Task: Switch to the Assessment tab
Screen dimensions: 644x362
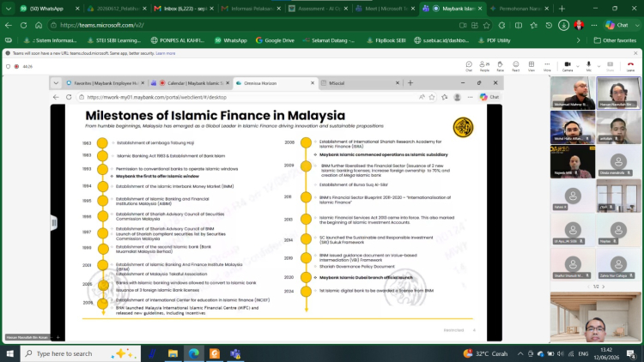Action: [318, 9]
